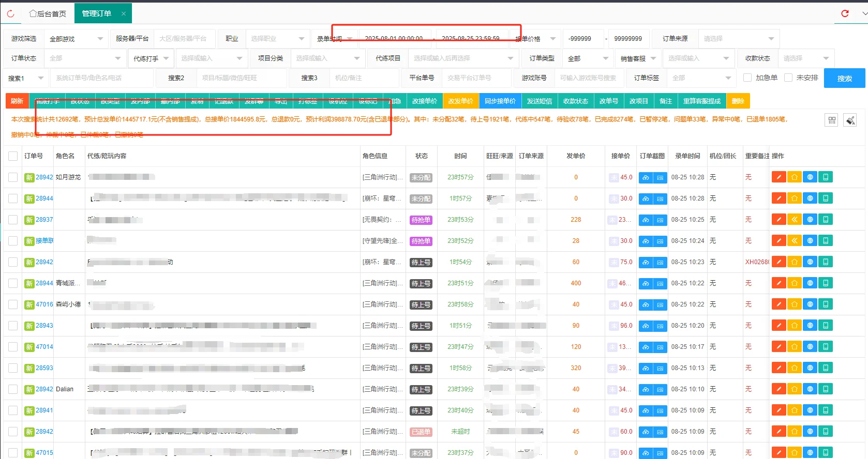Open the 销售客服 dropdown
This screenshot has width=868, height=459.
click(x=638, y=58)
